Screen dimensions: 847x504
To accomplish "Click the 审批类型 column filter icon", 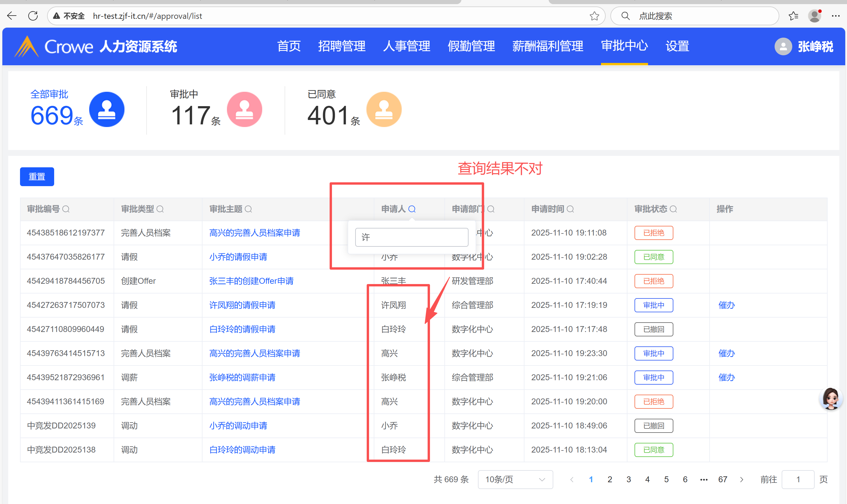I will click(x=160, y=209).
